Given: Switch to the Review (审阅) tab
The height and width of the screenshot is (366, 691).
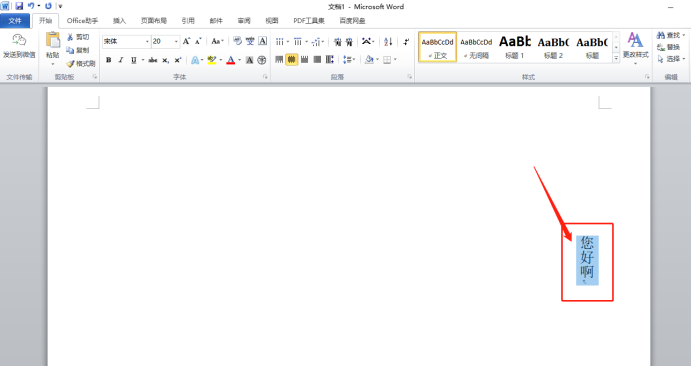Looking at the screenshot, I should 244,21.
